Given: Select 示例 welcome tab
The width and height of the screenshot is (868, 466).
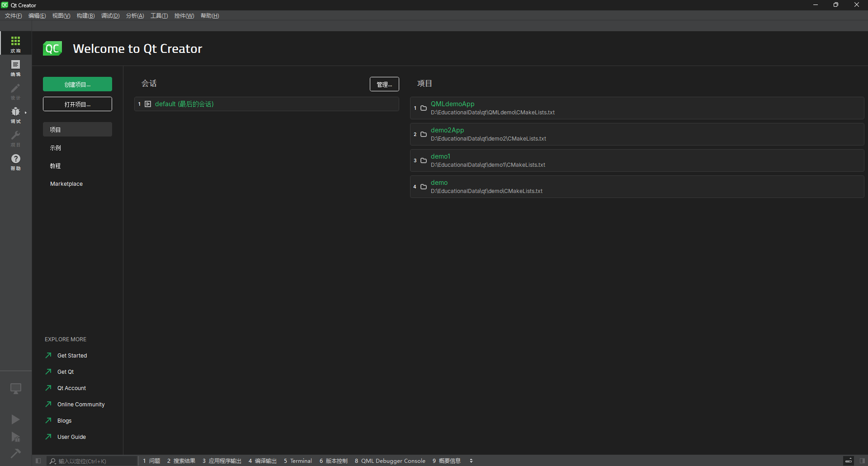Looking at the screenshot, I should [77, 148].
